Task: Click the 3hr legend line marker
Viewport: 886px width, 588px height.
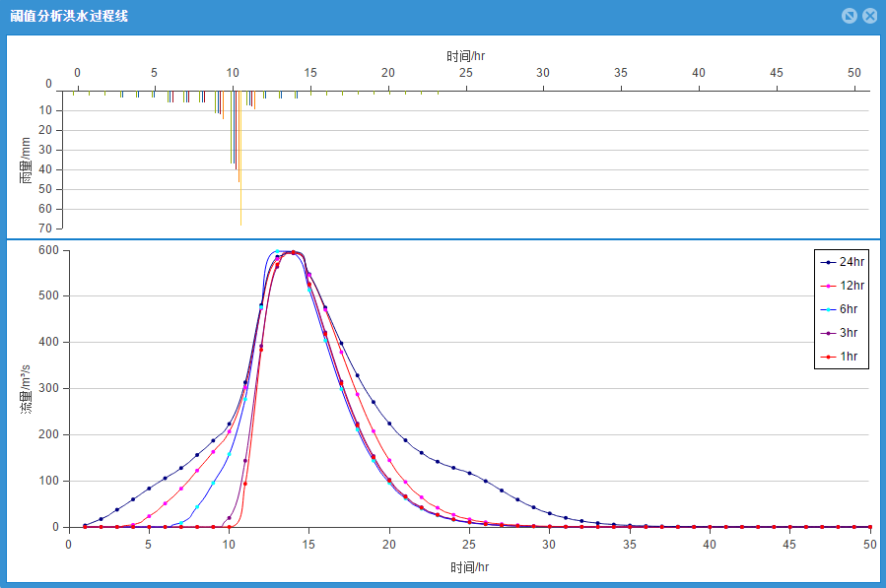Action: click(828, 333)
